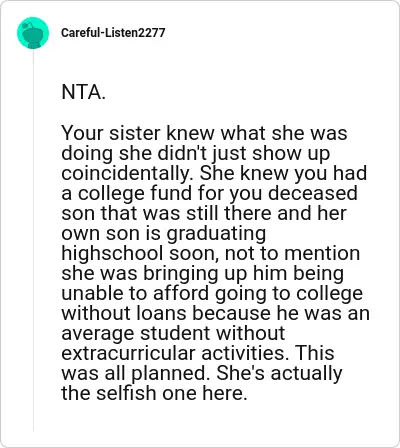Viewport: 400px width, 448px height.
Task: Click the teal Reddit Snoo avatar
Action: (33, 33)
